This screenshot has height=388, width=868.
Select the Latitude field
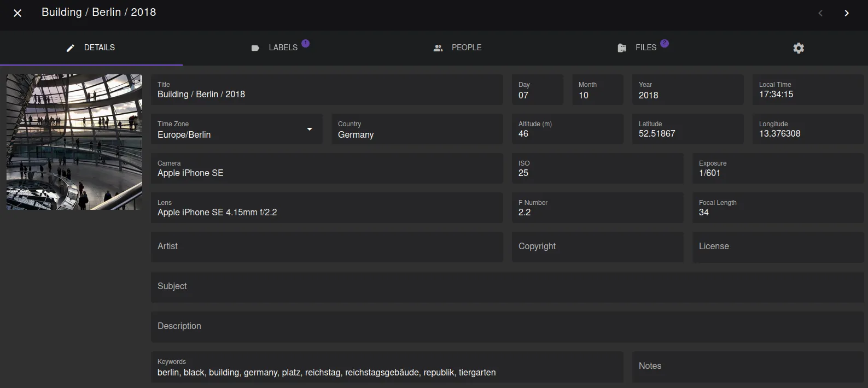[688, 133]
